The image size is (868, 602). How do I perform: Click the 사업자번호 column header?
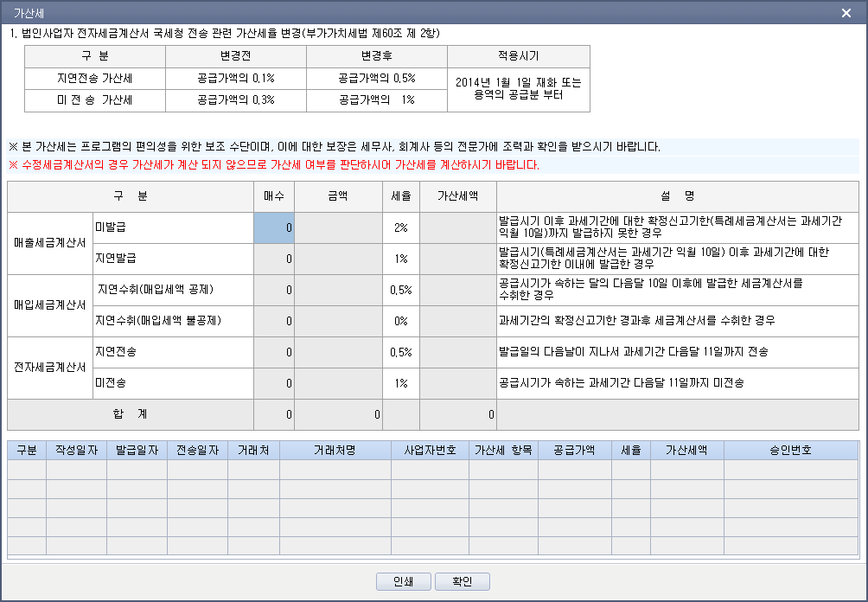(431, 451)
